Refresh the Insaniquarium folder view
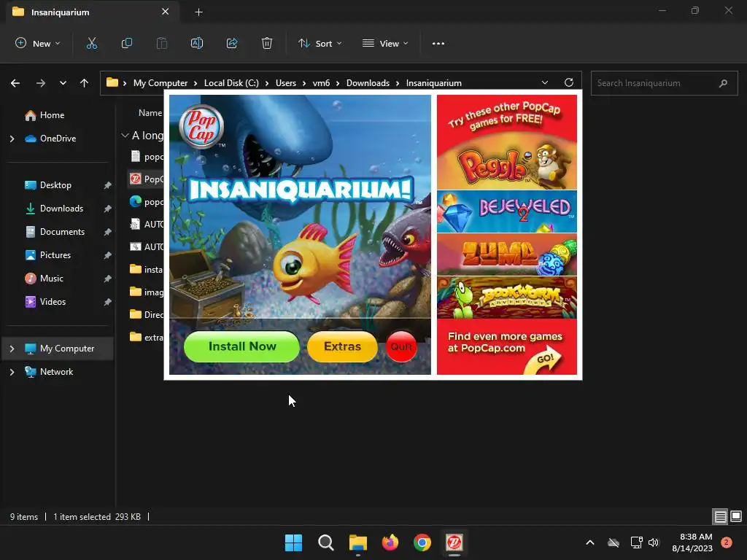Screen dimensions: 747x560 click(x=569, y=82)
